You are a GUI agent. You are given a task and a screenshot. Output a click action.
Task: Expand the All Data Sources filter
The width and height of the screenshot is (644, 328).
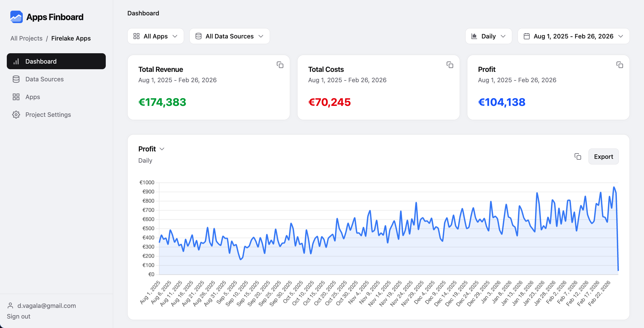(229, 36)
